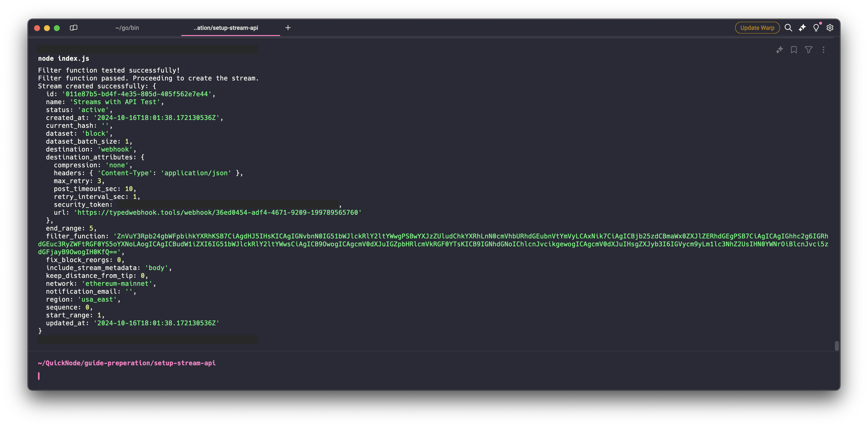Focus the command input line
Viewport: 868px width, 427px height.
(433, 376)
